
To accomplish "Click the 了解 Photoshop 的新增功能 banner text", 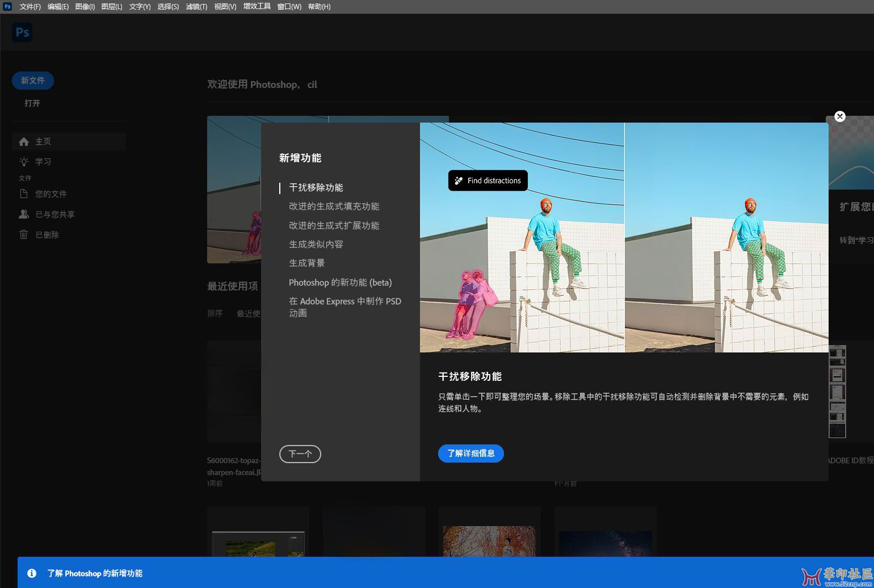I will click(x=95, y=573).
